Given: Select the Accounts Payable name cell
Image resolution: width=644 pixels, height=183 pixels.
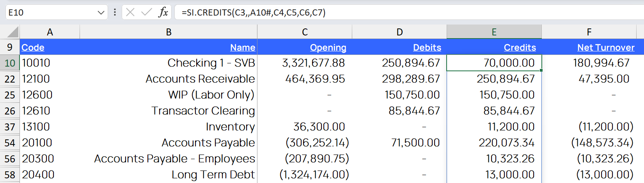Looking at the screenshot, I should [x=208, y=143].
